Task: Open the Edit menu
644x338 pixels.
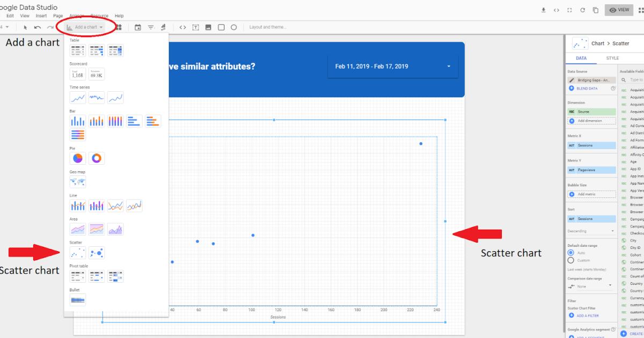Action: pos(10,16)
